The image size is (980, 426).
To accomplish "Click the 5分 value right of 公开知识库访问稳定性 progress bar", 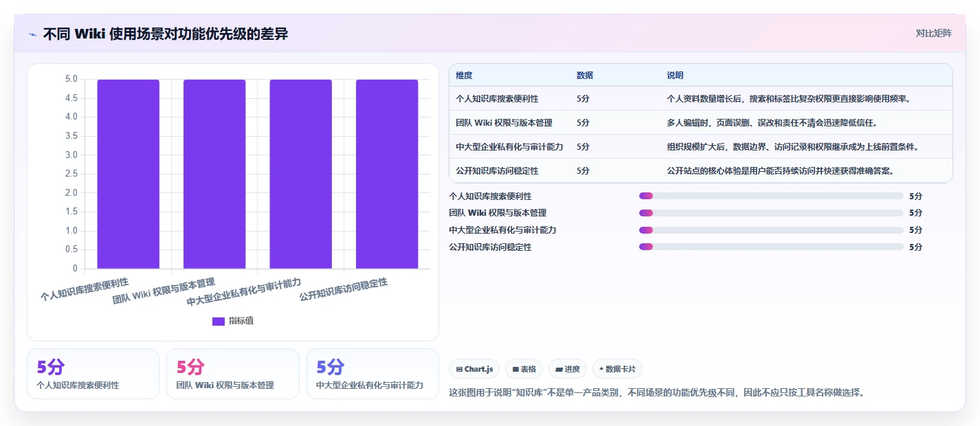I will (x=915, y=247).
